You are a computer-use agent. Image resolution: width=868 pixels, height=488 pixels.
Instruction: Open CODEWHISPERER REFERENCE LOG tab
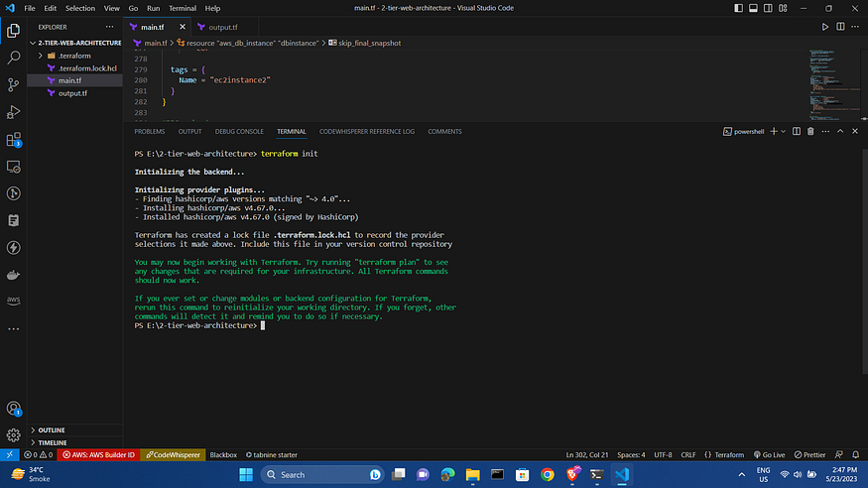(x=367, y=131)
